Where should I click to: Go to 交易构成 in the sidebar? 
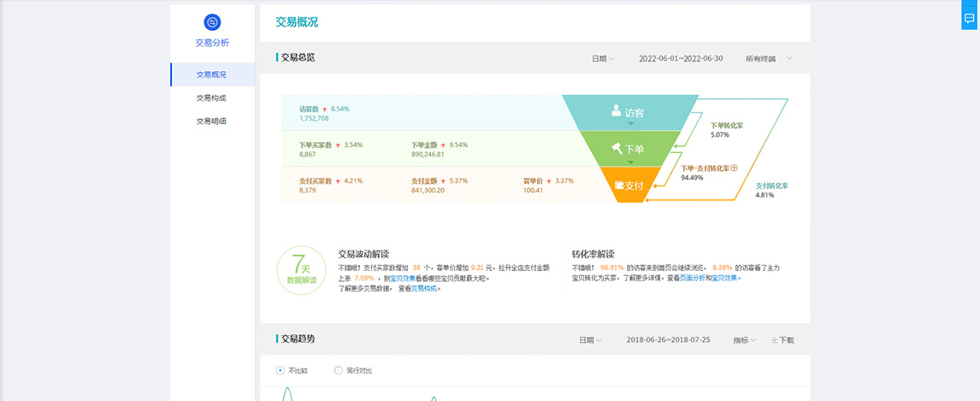click(x=211, y=98)
